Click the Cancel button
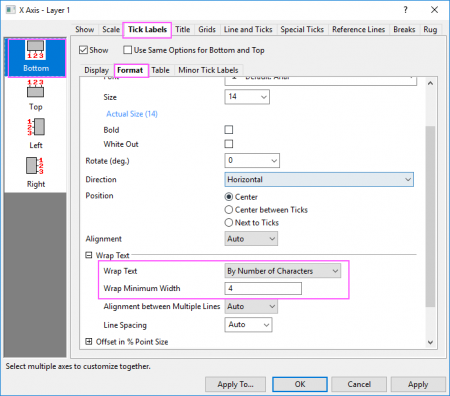 pyautogui.click(x=359, y=384)
